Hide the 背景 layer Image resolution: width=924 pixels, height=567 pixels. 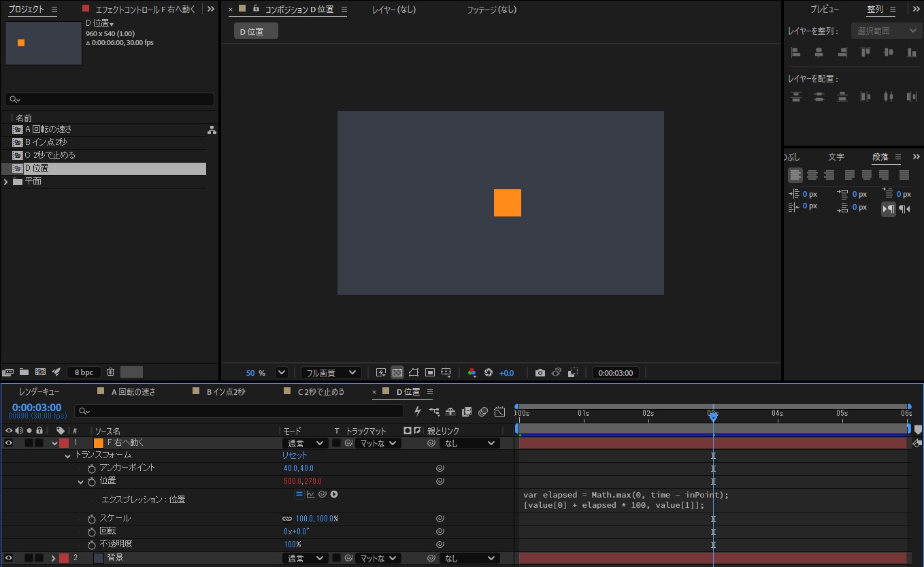[9, 558]
